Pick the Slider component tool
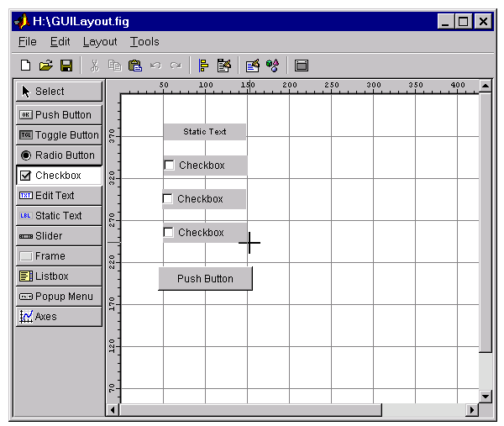Viewport: 504px width, 426px height. point(59,236)
